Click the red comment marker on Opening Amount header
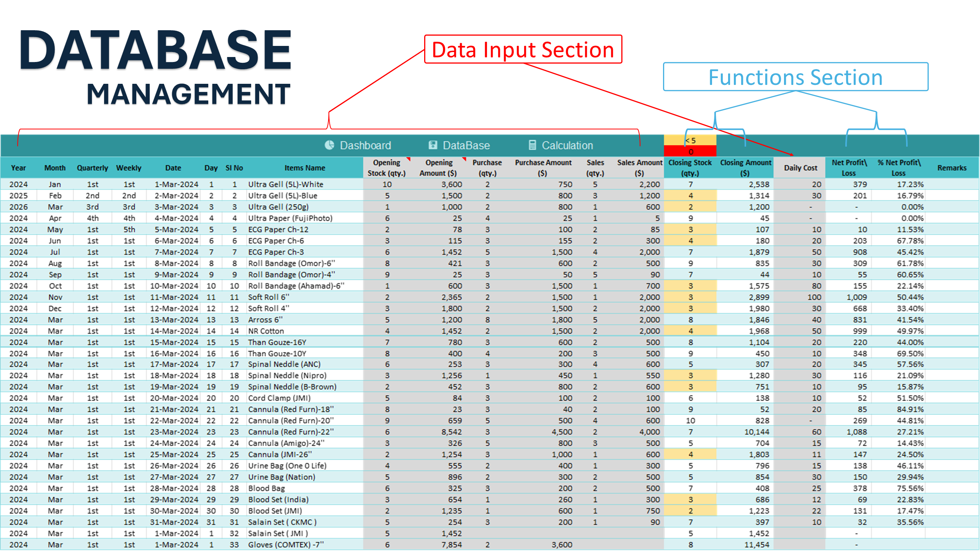Viewport: 980px width, 551px height. coord(464,159)
